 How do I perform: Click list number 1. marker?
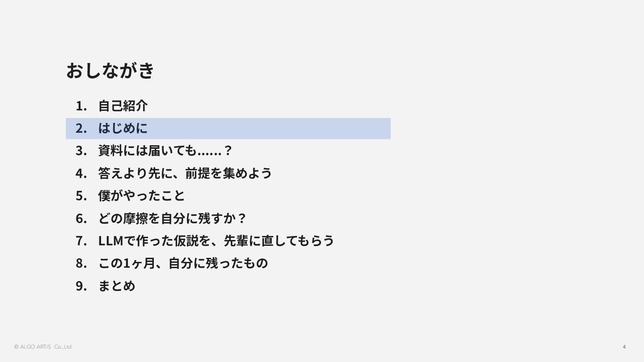(x=81, y=106)
